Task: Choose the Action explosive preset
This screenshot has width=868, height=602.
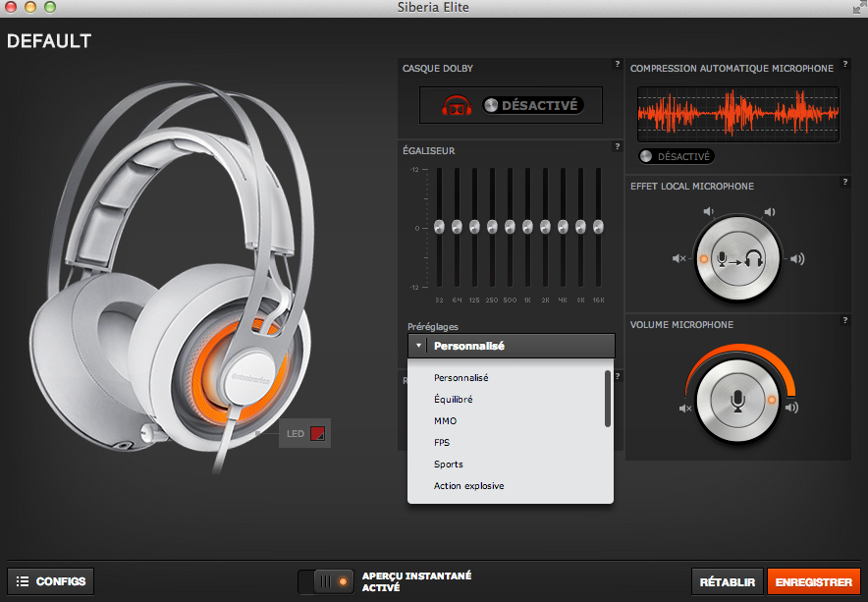Action: coord(468,486)
